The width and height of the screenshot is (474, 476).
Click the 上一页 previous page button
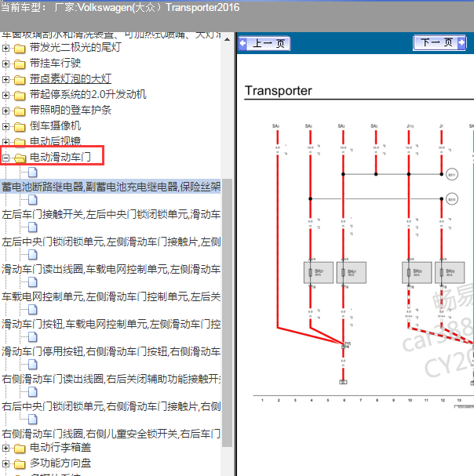coord(264,43)
